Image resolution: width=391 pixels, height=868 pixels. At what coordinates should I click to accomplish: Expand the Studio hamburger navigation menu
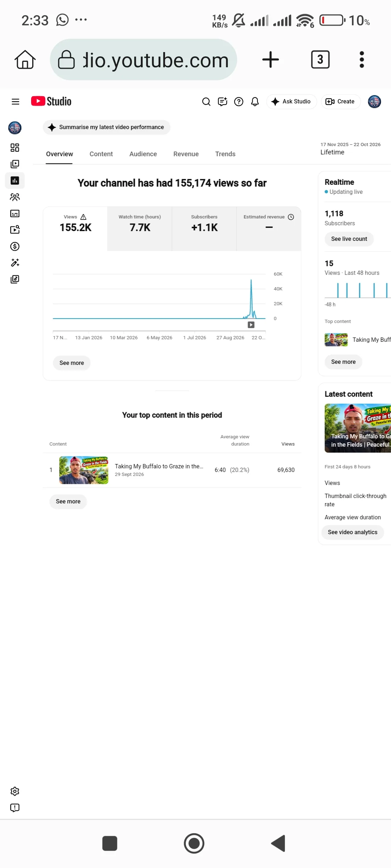(15, 102)
